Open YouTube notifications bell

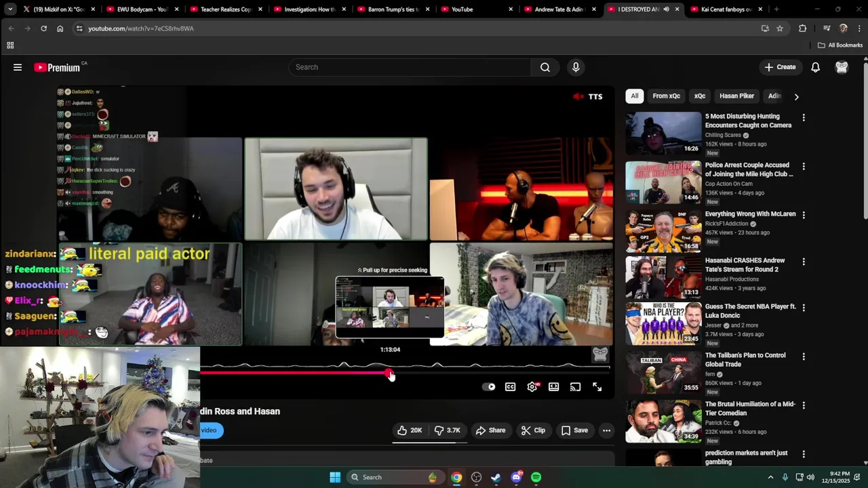coord(816,67)
